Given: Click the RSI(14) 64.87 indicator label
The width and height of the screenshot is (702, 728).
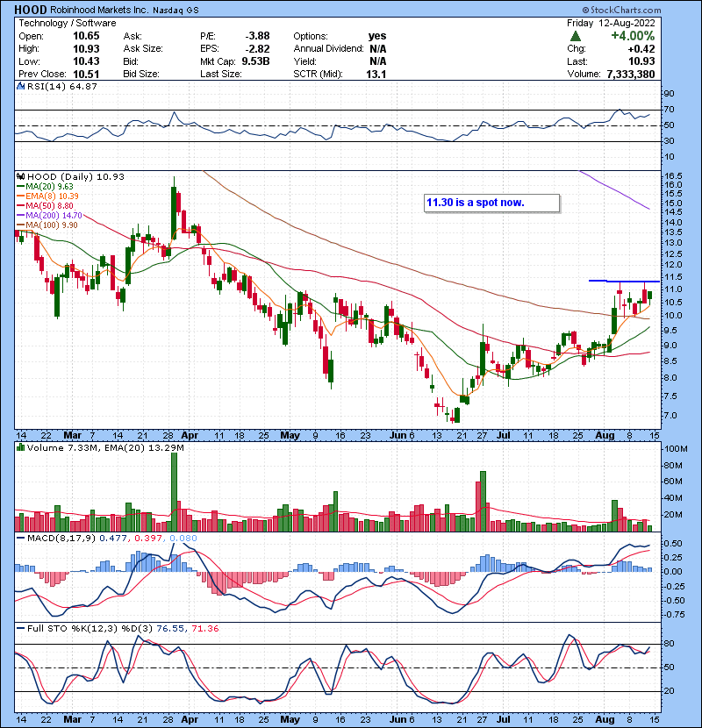Looking at the screenshot, I should point(62,86).
